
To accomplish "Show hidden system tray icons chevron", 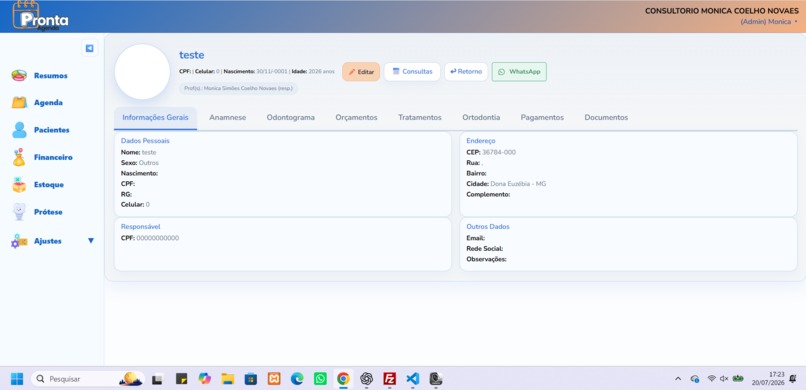I will pos(678,379).
